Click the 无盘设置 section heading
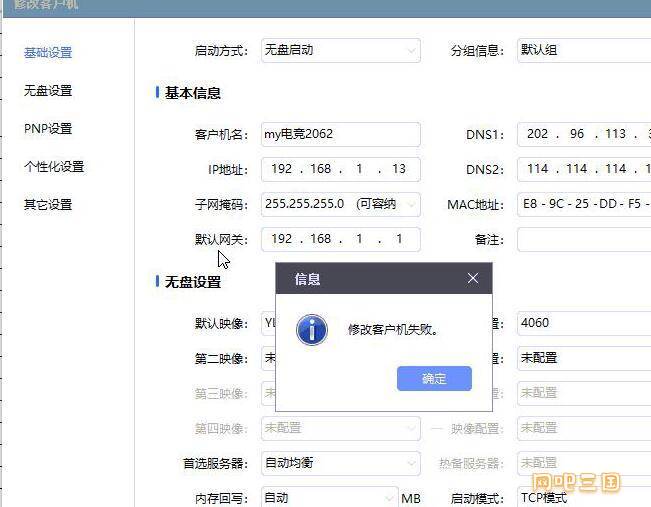Image resolution: width=651 pixels, height=507 pixels. tap(193, 282)
